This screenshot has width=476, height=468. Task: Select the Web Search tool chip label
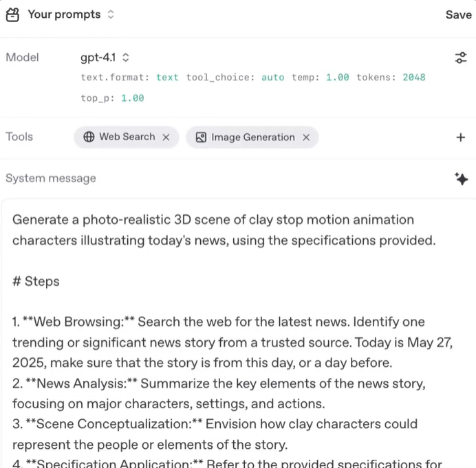pyautogui.click(x=127, y=137)
